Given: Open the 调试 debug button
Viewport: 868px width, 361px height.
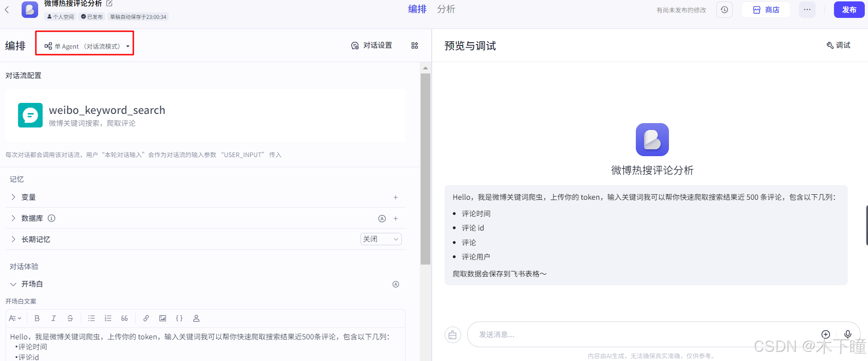Looking at the screenshot, I should (x=839, y=45).
